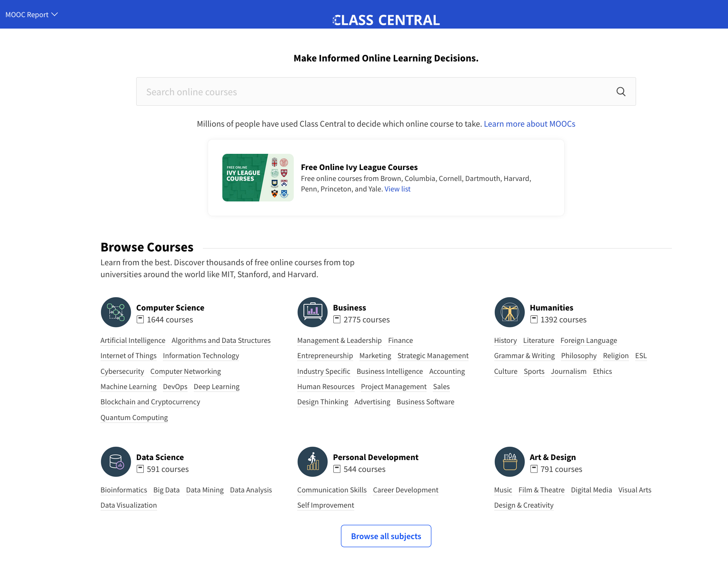The height and width of the screenshot is (561, 728).
Task: Choose the Film & Theatre subject link
Action: click(x=541, y=490)
